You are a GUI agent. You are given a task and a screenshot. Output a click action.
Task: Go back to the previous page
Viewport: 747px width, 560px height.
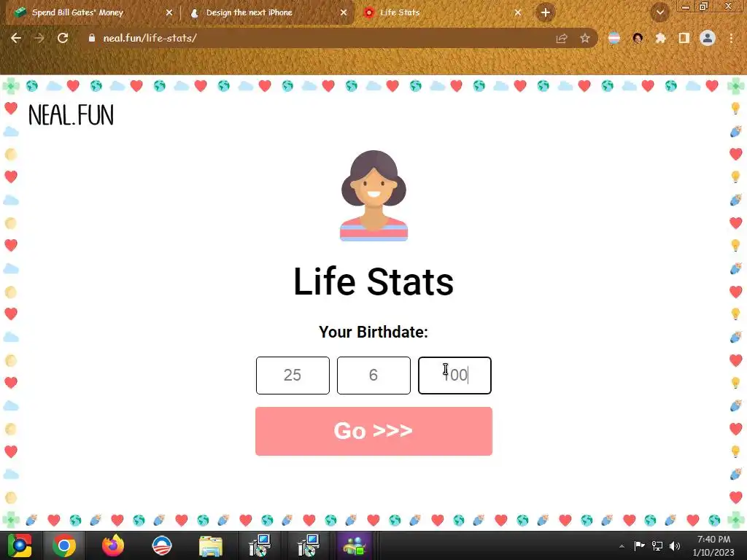[16, 38]
